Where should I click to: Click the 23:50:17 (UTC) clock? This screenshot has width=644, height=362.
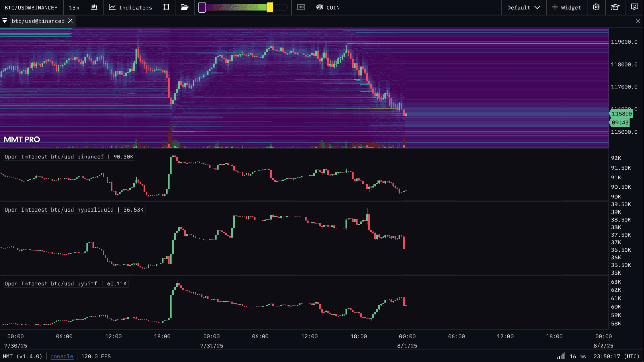616,356
